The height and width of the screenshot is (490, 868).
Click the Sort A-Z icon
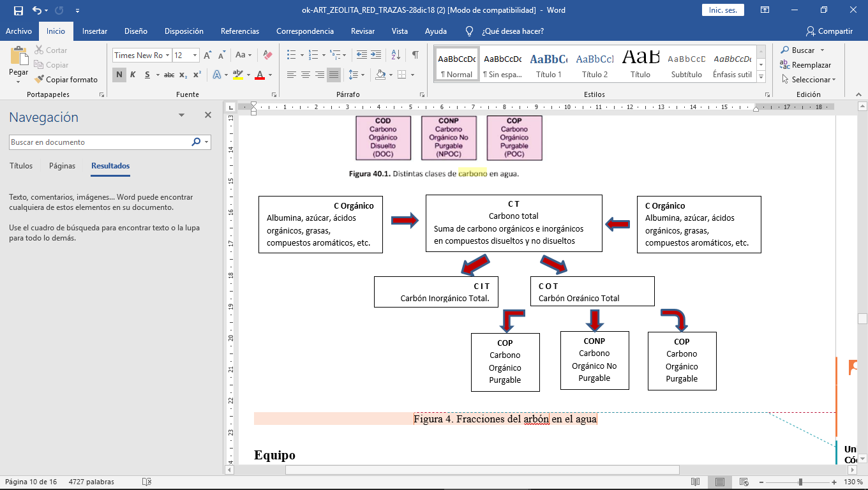click(396, 55)
